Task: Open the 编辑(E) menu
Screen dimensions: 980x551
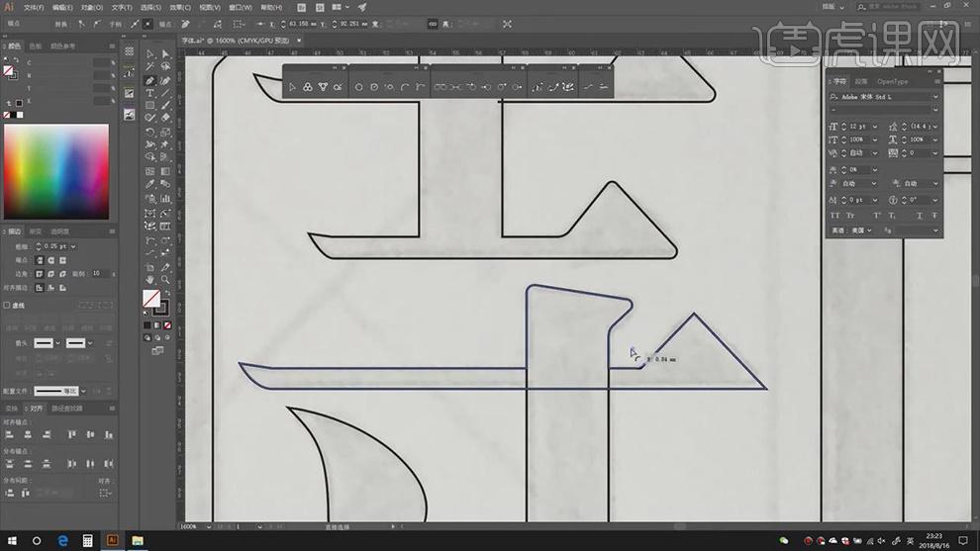Action: coord(62,8)
